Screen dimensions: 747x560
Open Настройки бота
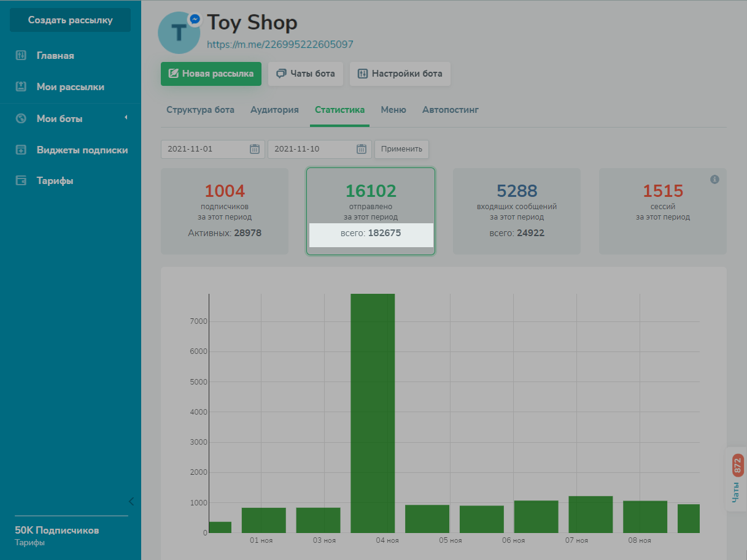(400, 74)
